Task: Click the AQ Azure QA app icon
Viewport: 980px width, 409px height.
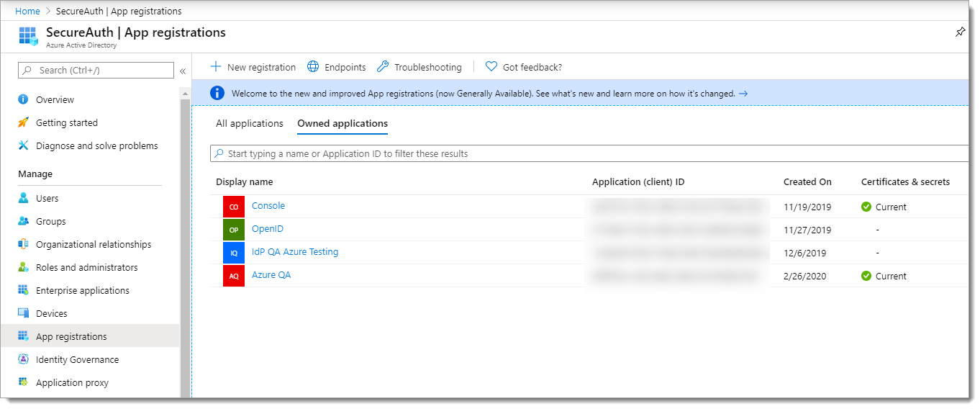Action: point(234,276)
